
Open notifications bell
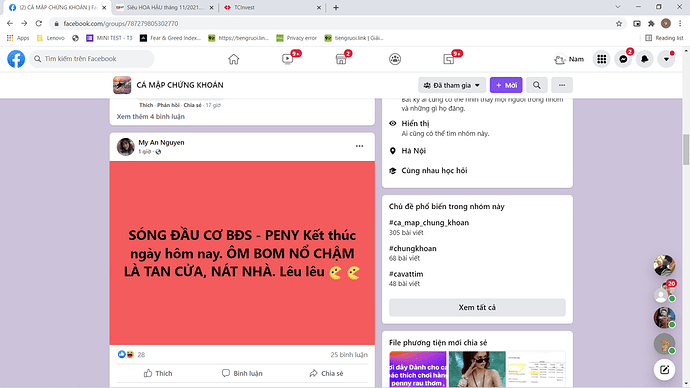click(645, 59)
